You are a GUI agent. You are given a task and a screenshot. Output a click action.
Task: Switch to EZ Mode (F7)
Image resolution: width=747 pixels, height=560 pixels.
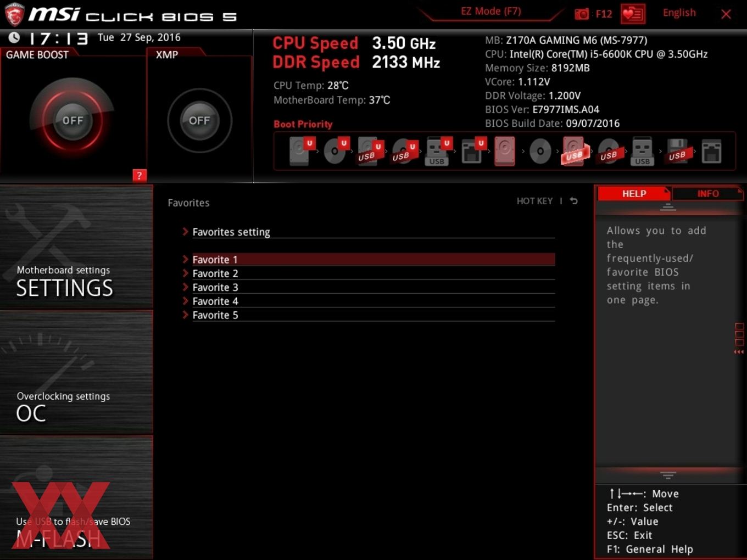(490, 12)
